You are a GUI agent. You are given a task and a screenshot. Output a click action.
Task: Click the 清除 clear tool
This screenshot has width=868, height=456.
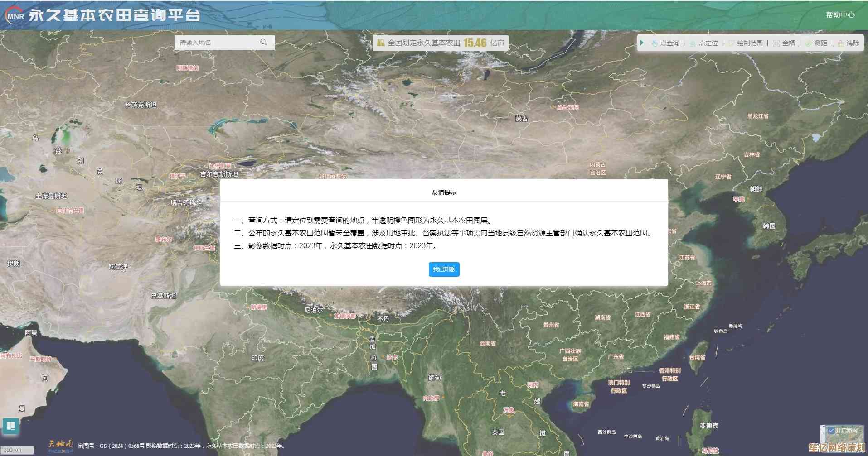click(848, 43)
